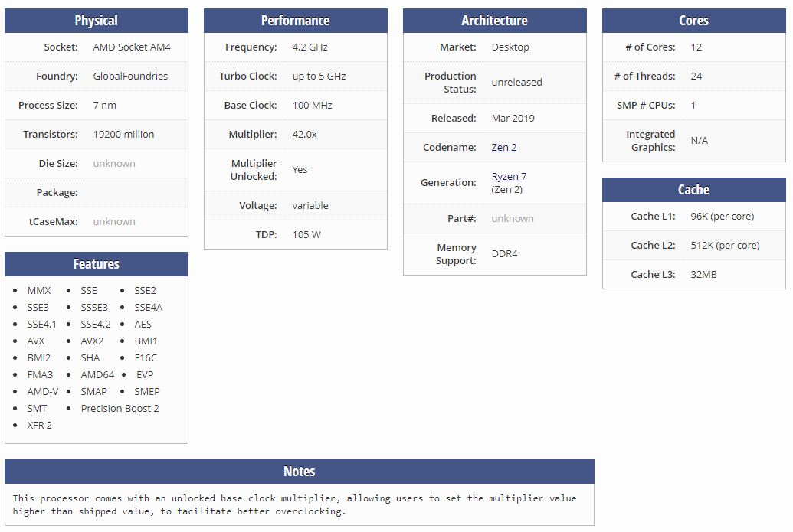Image resolution: width=793 pixels, height=532 pixels.
Task: Click the 'AES' feature entry
Action: pyautogui.click(x=143, y=325)
